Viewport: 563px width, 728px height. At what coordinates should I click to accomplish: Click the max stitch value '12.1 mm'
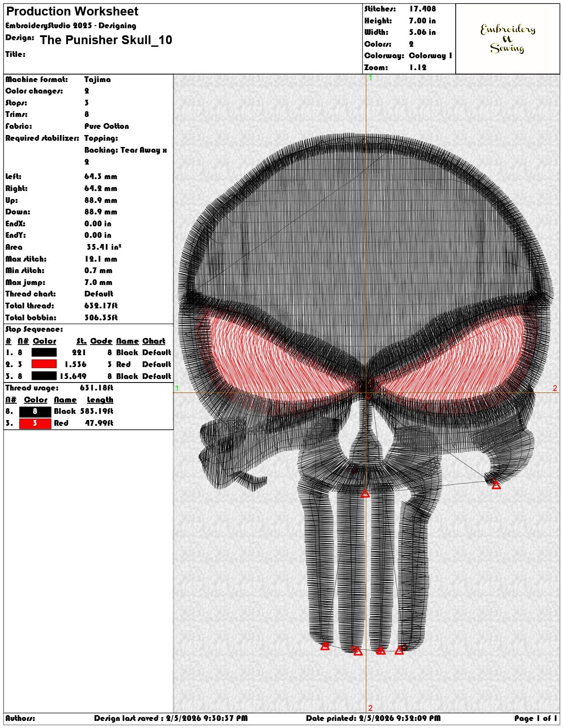[101, 259]
